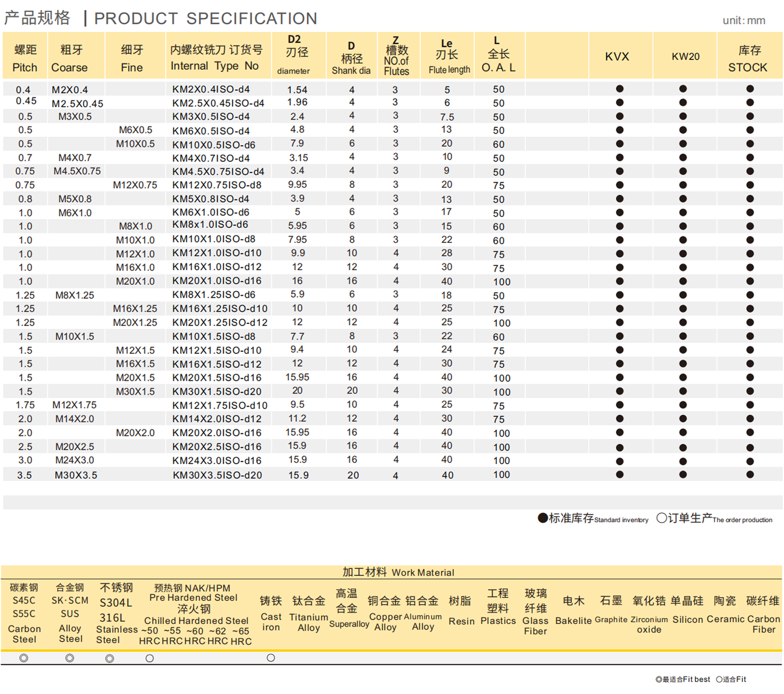Screen dimensions: 784x694
Task: Click the Standard inventory legend filled dot
Action: coord(542,518)
